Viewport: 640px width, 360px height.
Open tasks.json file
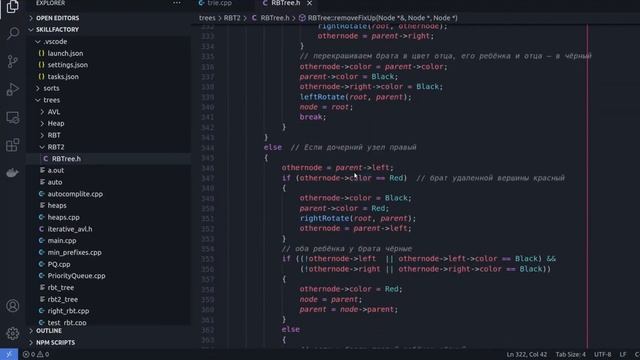[63, 77]
